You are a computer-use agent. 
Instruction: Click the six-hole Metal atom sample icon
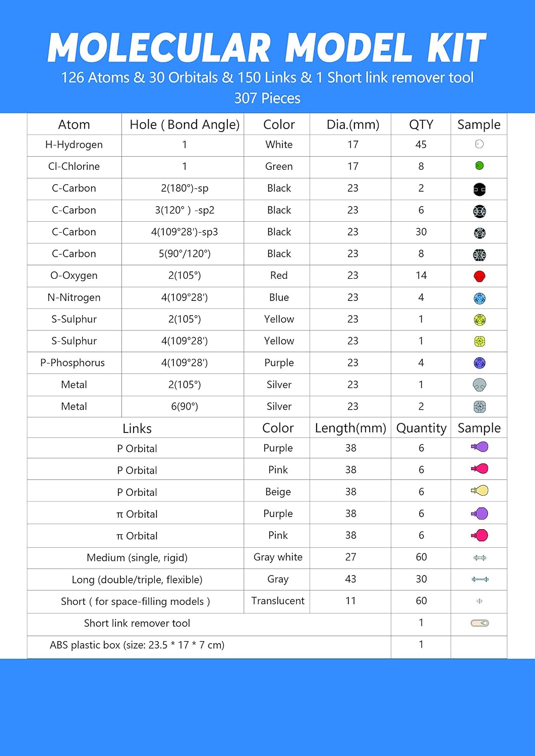(479, 406)
